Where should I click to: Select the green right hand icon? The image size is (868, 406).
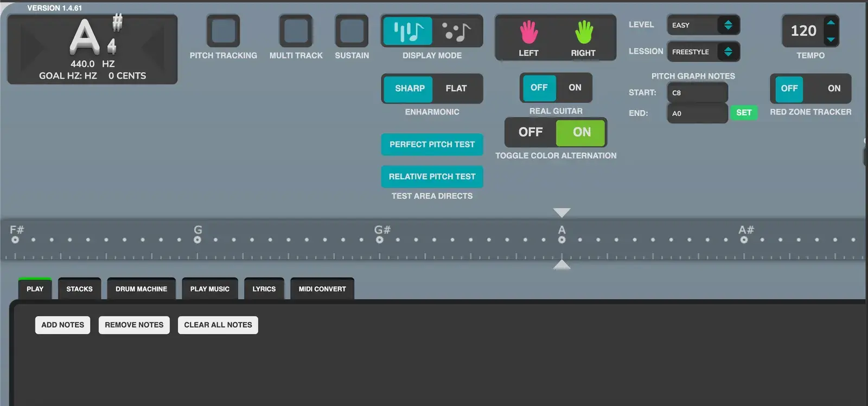(x=584, y=33)
